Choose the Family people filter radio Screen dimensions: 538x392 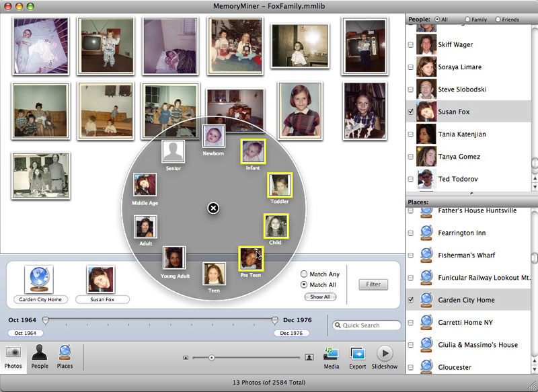click(x=466, y=19)
